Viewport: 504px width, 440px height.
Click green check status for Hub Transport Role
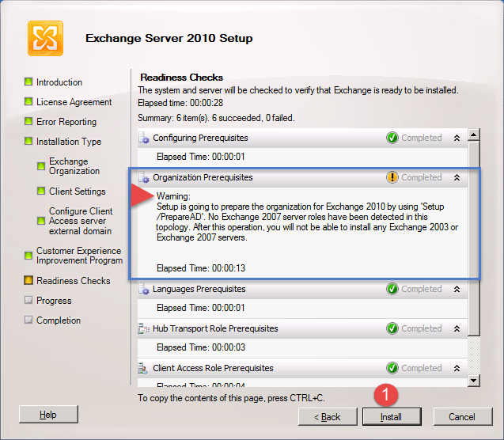392,328
